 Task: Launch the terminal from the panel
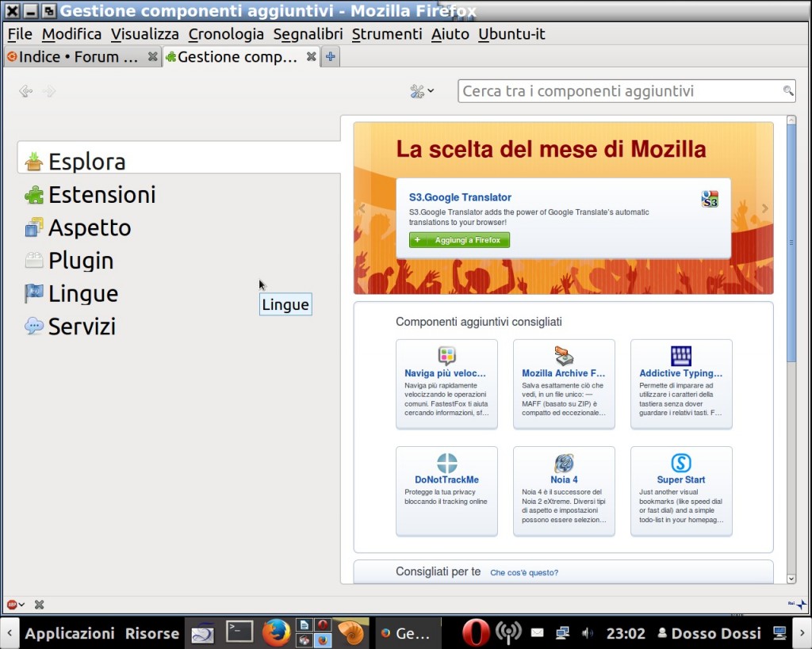click(239, 632)
